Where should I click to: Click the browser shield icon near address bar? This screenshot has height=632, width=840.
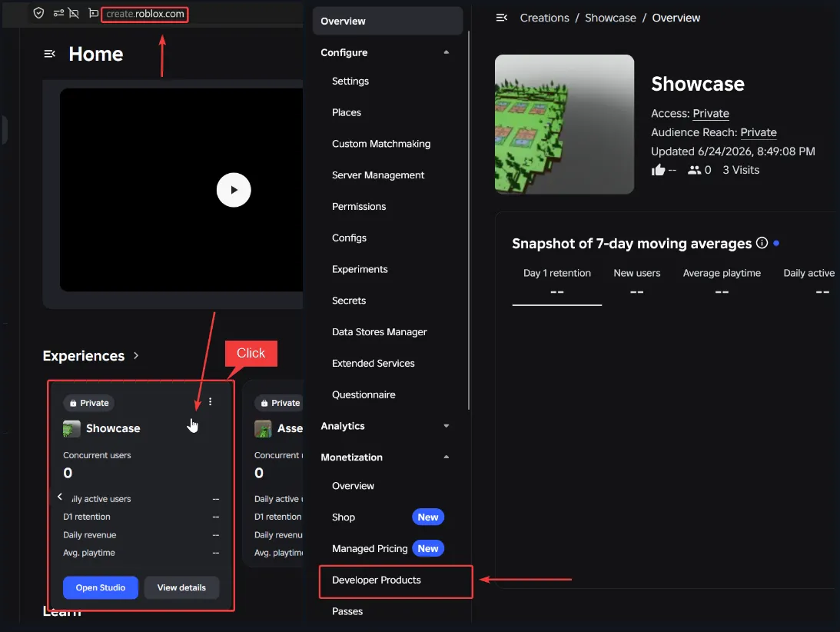[38, 13]
